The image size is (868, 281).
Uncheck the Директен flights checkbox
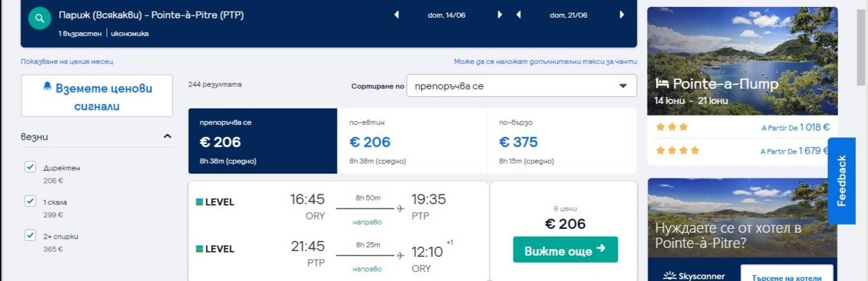click(x=30, y=167)
